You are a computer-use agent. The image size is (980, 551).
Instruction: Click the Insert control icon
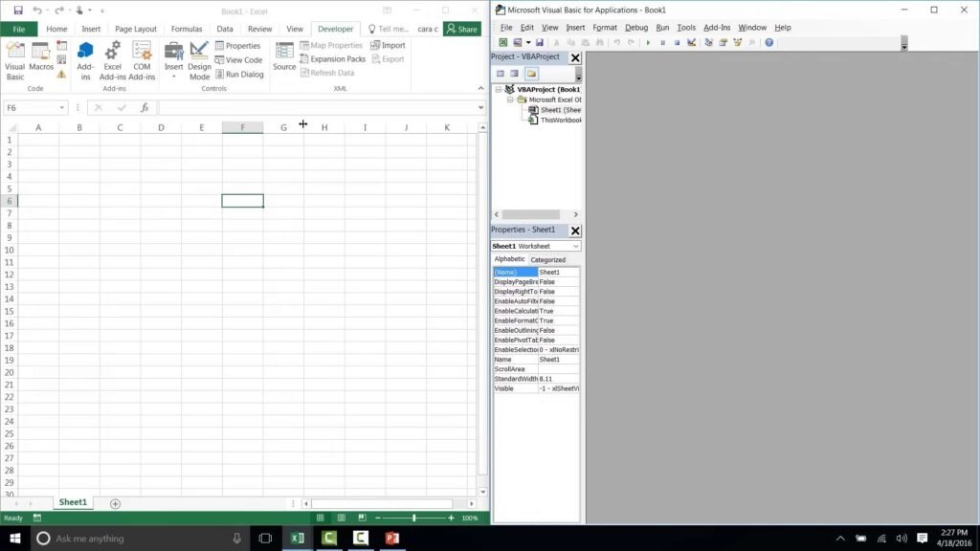click(x=173, y=55)
